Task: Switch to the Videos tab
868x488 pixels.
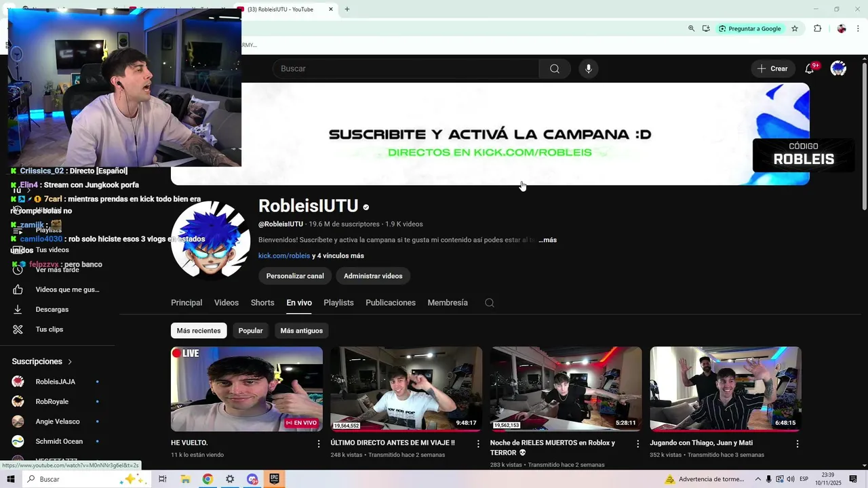Action: 226,303
